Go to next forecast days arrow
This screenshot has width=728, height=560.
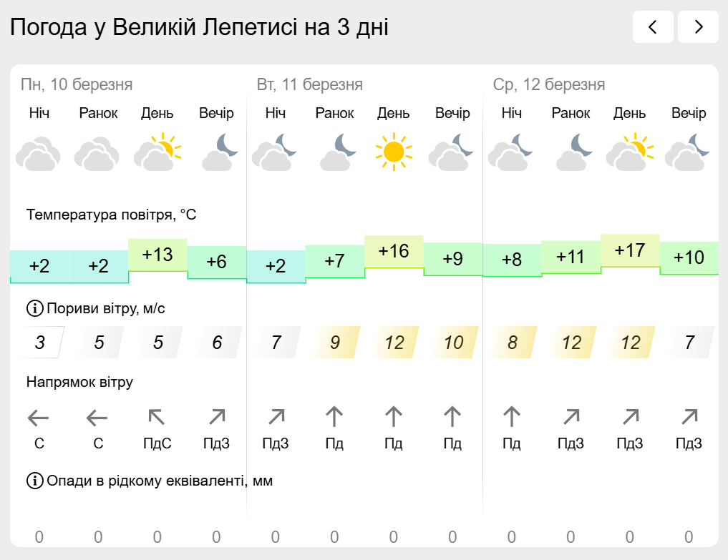point(698,27)
